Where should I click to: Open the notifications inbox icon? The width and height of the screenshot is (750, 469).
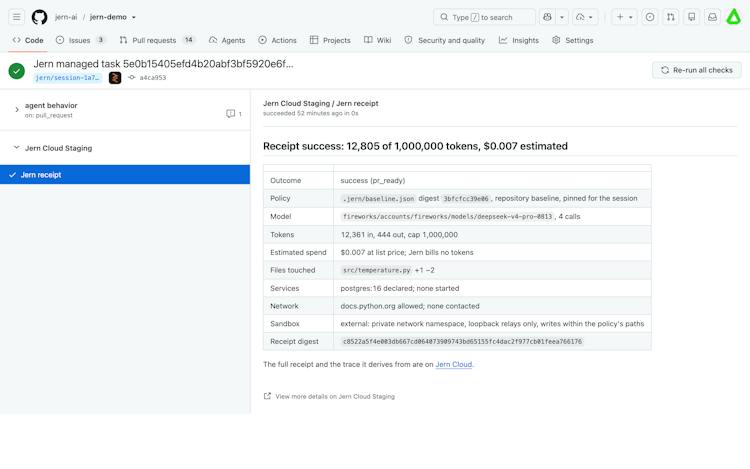pos(712,17)
